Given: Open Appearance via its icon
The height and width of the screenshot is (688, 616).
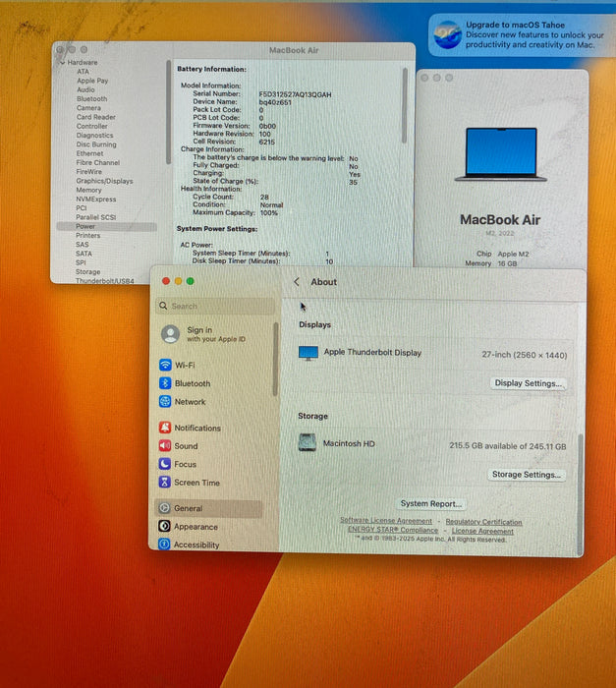Looking at the screenshot, I should tap(164, 526).
